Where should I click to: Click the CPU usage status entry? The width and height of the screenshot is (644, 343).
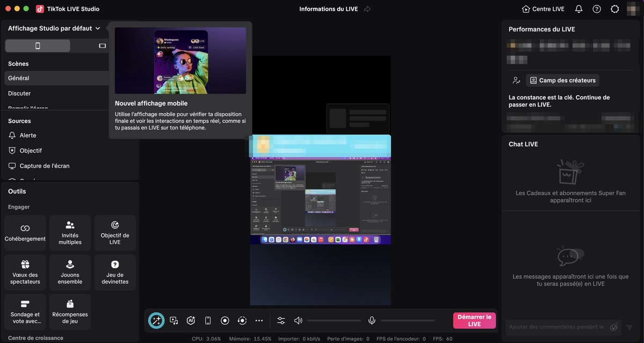coord(206,339)
